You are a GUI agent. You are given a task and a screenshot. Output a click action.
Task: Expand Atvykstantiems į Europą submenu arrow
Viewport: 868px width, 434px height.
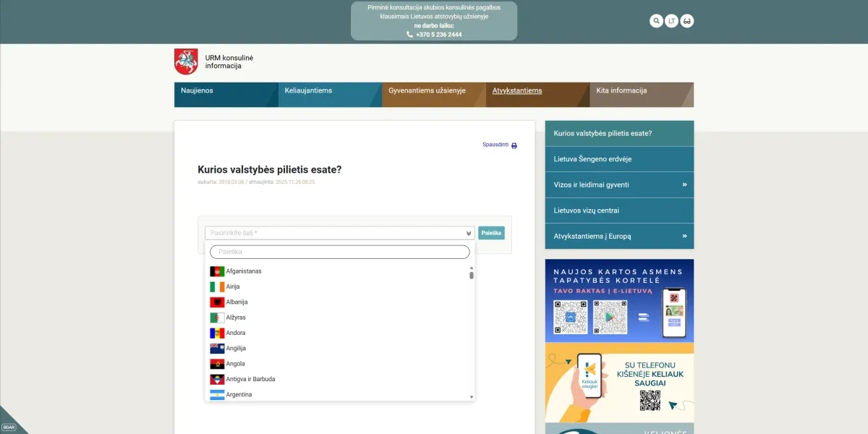click(x=684, y=236)
